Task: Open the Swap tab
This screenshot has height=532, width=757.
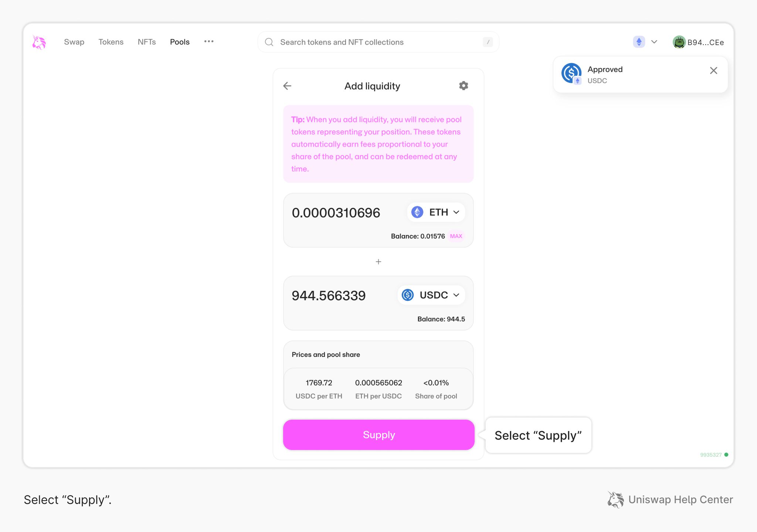Action: 74,42
